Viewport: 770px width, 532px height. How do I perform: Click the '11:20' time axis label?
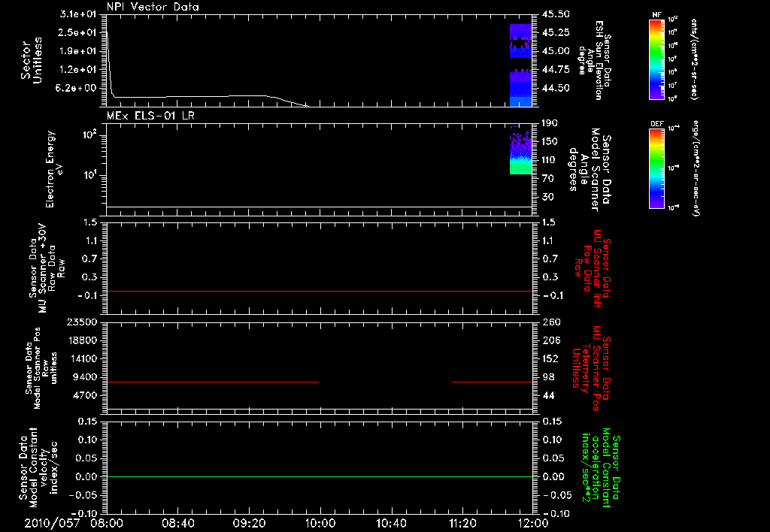coord(462,523)
